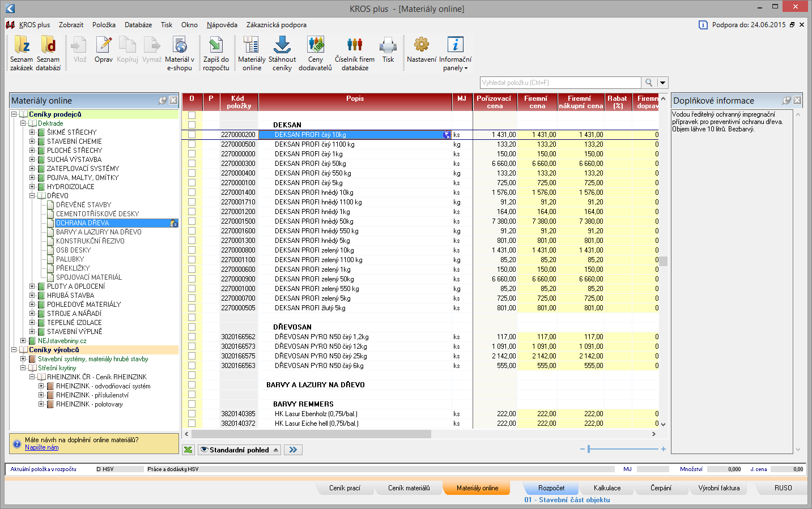Screen dimensions: 812x509
Task: Expand NEJstavebniny.cz tree node
Action: click(x=23, y=341)
